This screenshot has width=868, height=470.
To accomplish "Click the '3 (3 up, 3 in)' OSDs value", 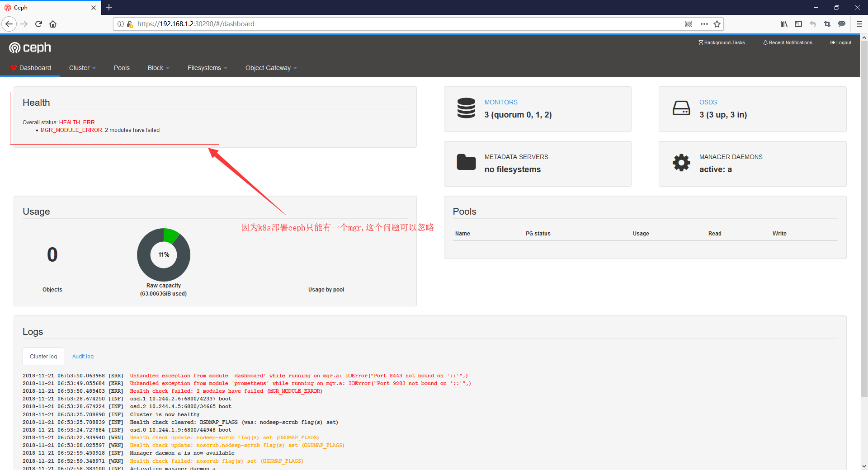I will click(723, 115).
